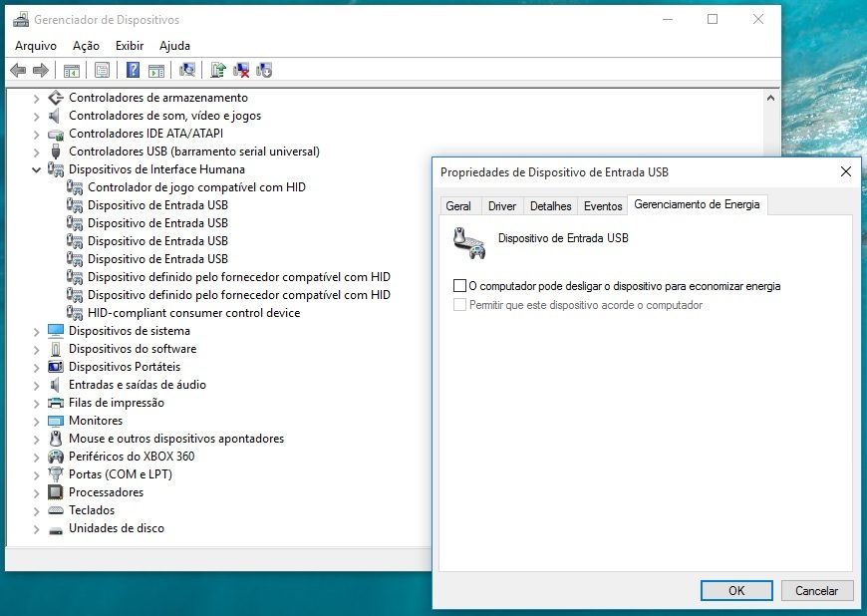This screenshot has height=616, width=867.
Task: Click the device icon in the properties dialog
Action: 469,243
